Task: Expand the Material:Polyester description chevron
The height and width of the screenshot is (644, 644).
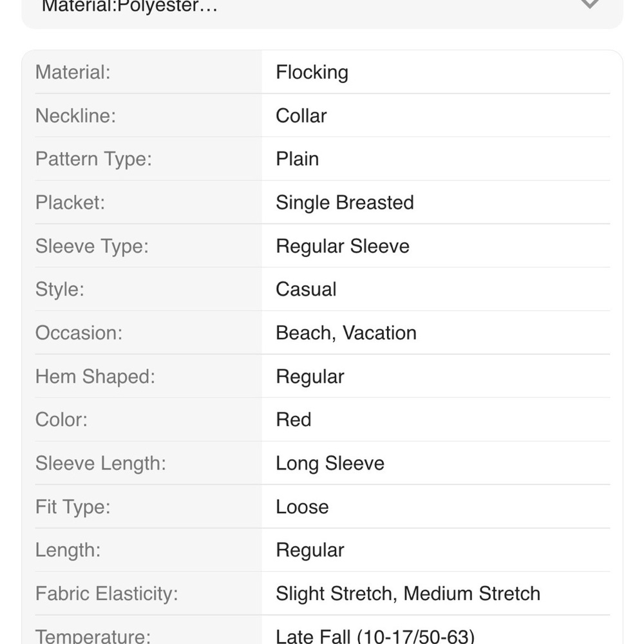Action: point(590,4)
